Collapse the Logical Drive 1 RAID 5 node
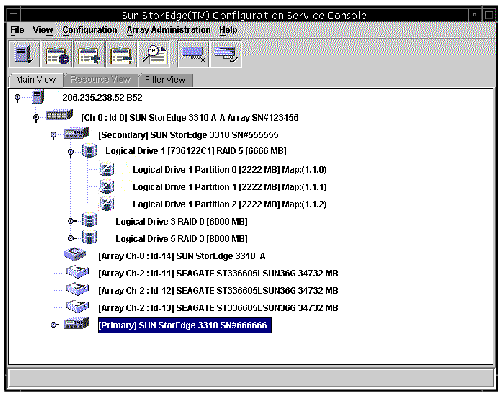Screen dimensions: 503x396 click(71, 152)
